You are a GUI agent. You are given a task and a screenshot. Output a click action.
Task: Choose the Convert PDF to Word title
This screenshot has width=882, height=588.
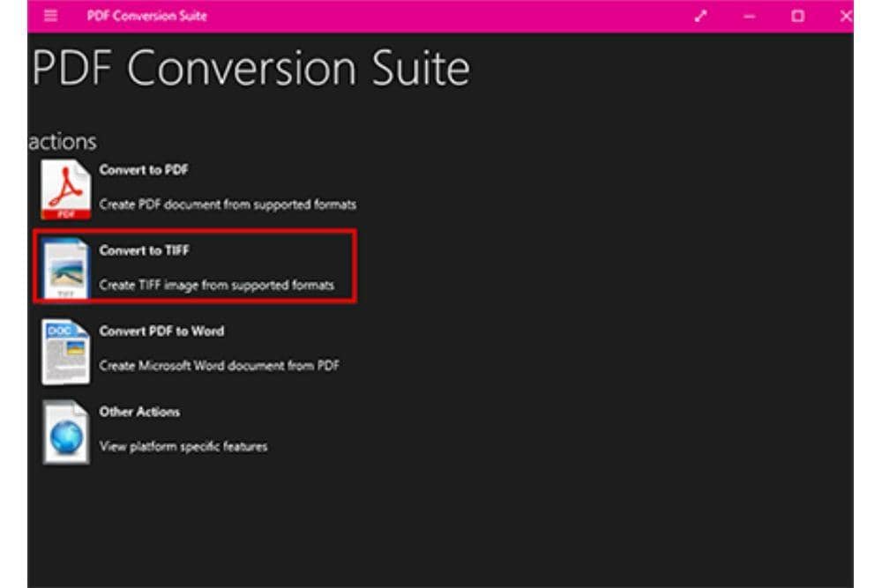161,331
